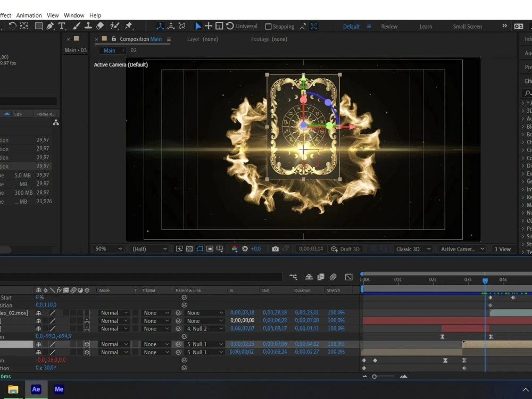Toggle the viewer lock icon beside Composition Main
532x399 pixels.
[x=114, y=39]
